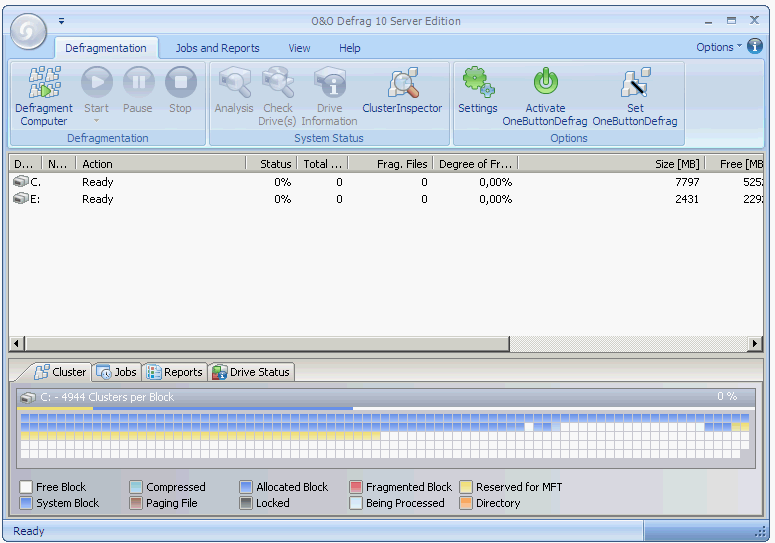775x543 pixels.
Task: Click the Frag. Files column header
Action: pos(390,164)
